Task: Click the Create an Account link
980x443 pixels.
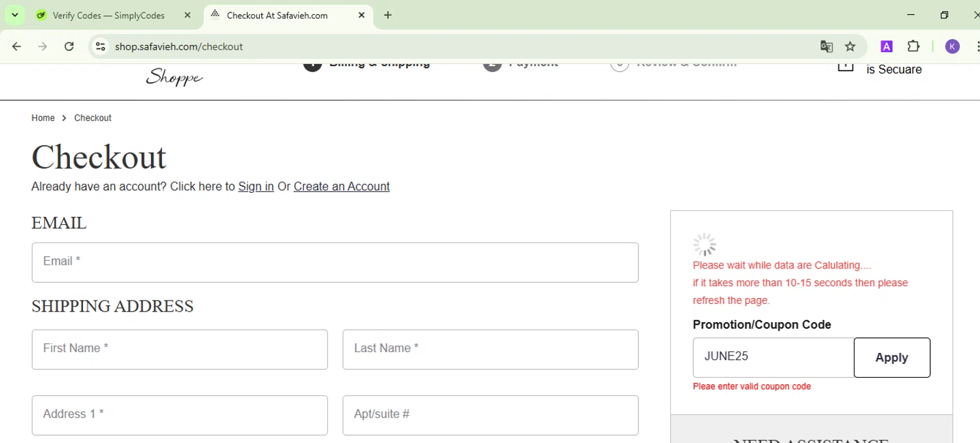Action: [342, 186]
